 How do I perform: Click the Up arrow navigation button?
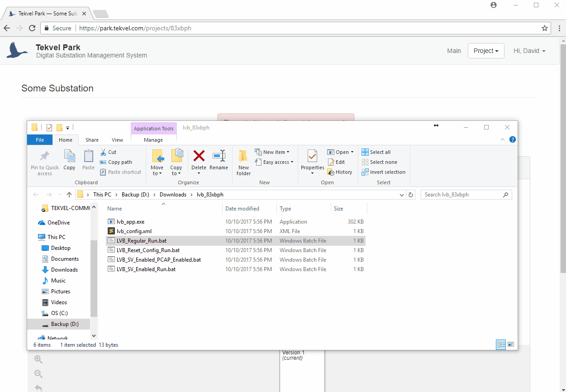coord(69,195)
